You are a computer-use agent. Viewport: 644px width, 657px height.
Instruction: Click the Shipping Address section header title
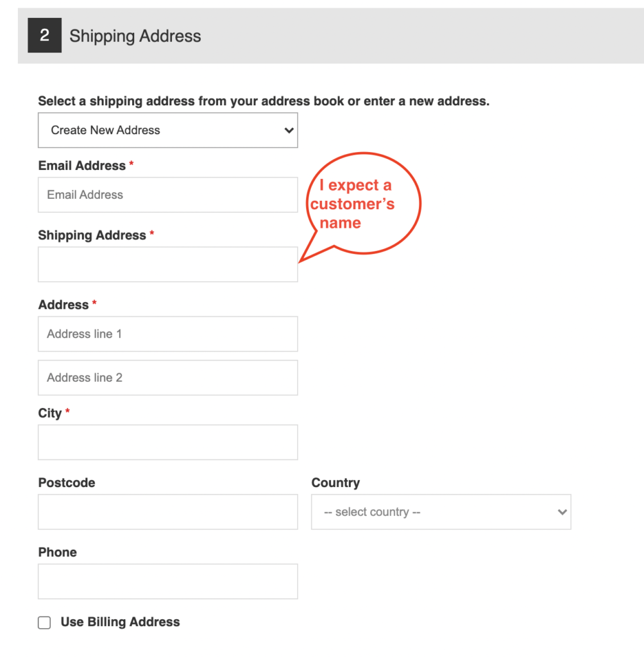pyautogui.click(x=135, y=36)
